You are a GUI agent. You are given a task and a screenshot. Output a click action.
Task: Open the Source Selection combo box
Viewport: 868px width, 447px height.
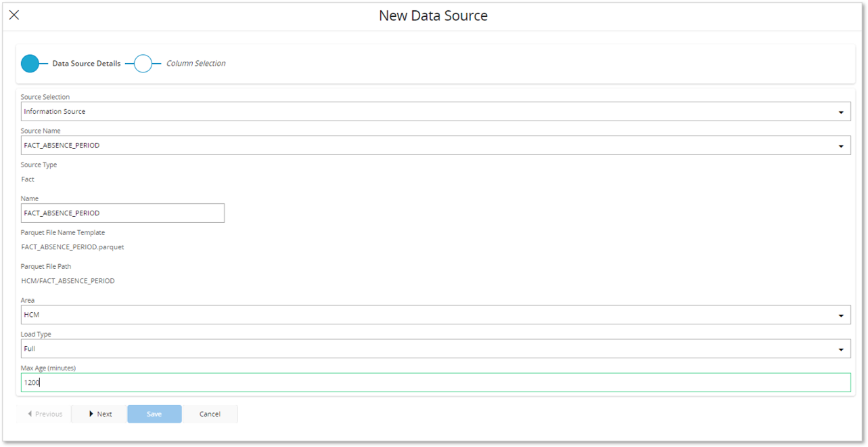pyautogui.click(x=433, y=111)
